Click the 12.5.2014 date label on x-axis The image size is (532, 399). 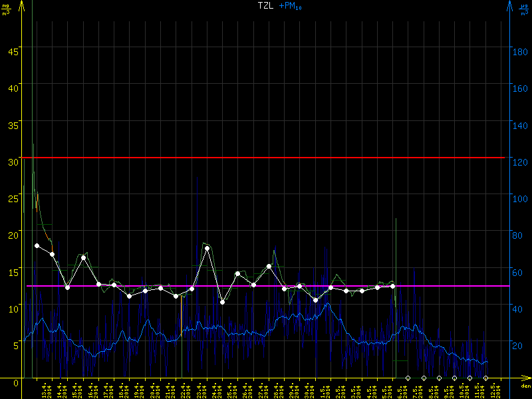[493, 389]
